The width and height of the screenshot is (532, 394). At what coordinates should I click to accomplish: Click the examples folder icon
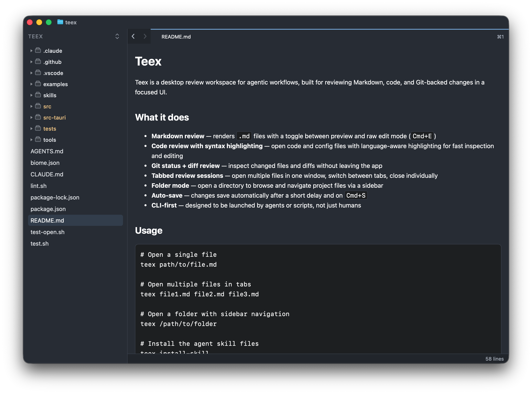tap(38, 84)
